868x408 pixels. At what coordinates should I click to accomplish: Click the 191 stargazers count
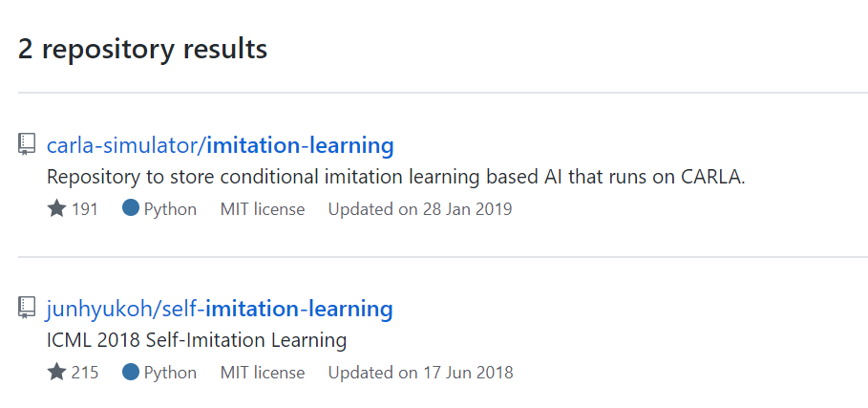click(85, 209)
